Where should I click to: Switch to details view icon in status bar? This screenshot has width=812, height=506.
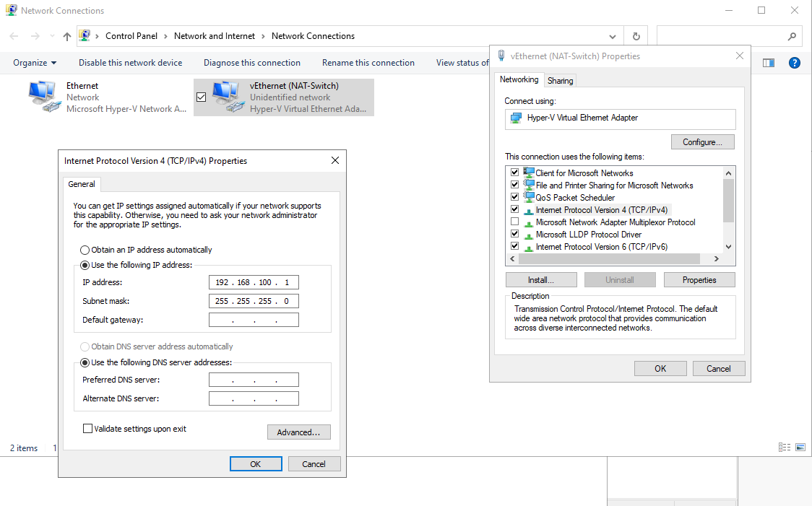785,447
